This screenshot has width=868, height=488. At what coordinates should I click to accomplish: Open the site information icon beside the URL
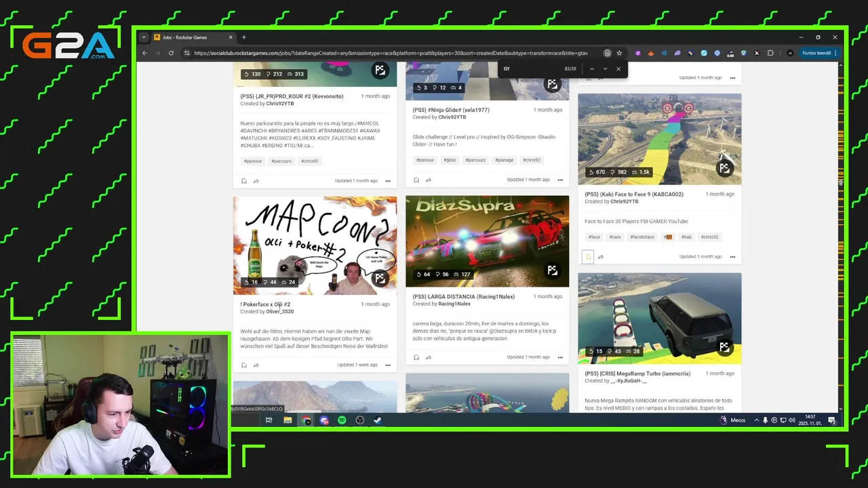[x=186, y=53]
